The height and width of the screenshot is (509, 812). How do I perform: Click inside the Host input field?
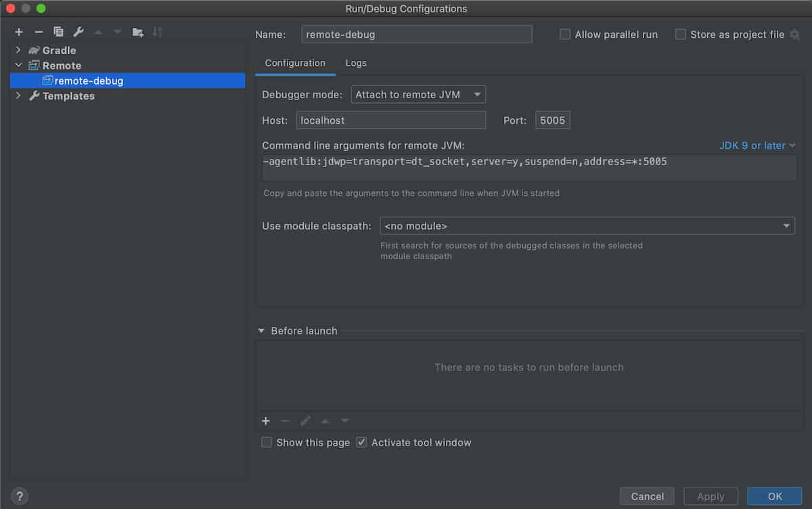pos(390,120)
